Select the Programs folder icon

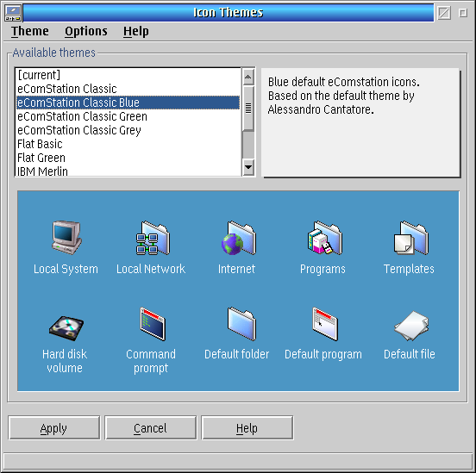click(x=324, y=237)
